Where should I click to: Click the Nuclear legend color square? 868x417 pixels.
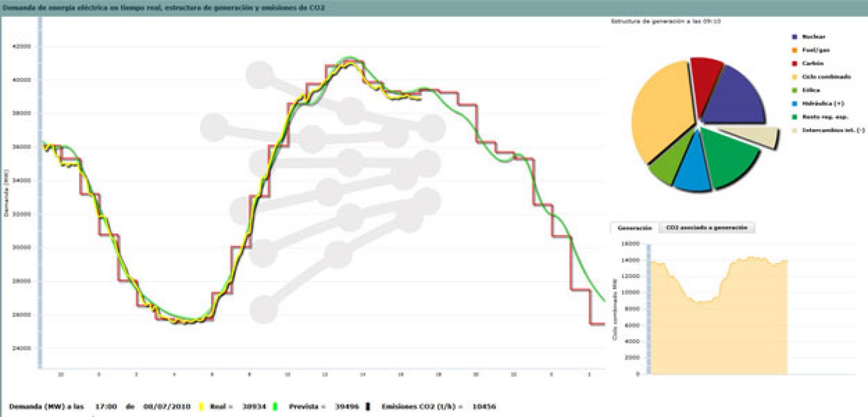[x=795, y=37]
